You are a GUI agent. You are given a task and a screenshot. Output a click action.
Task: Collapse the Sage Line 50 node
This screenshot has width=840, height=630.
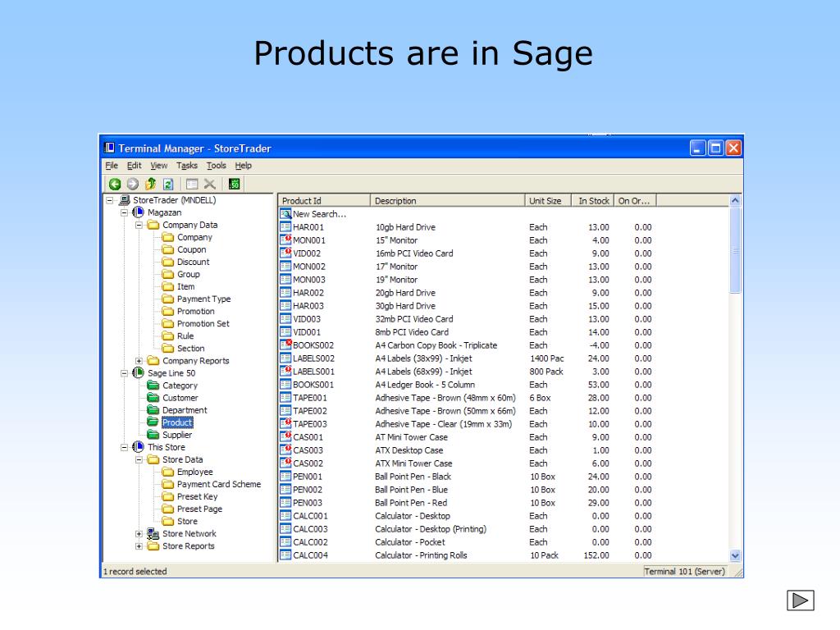point(125,373)
